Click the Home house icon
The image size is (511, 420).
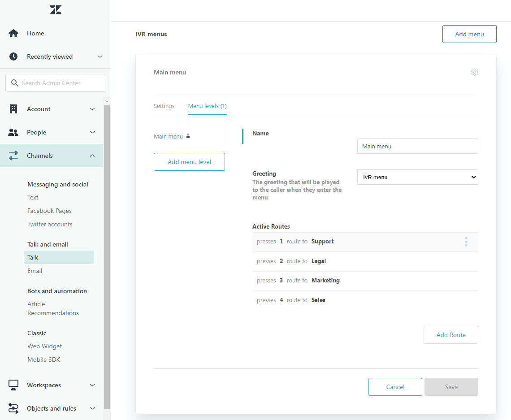[13, 33]
